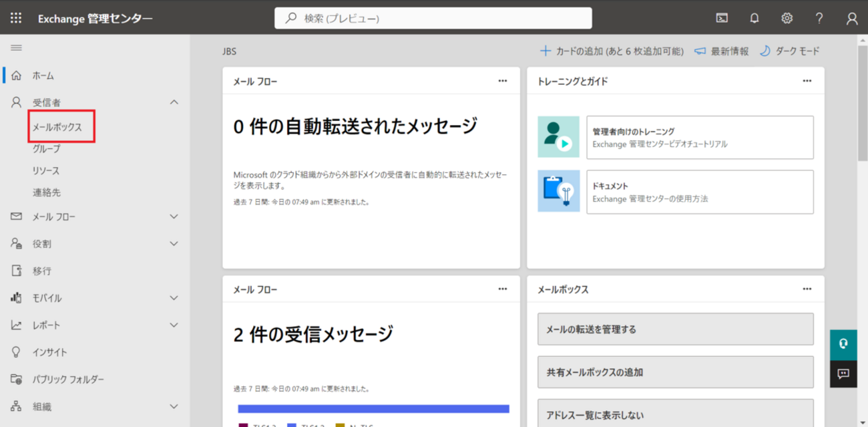This screenshot has width=868, height=427.
Task: Click the account avatar
Action: (x=852, y=18)
